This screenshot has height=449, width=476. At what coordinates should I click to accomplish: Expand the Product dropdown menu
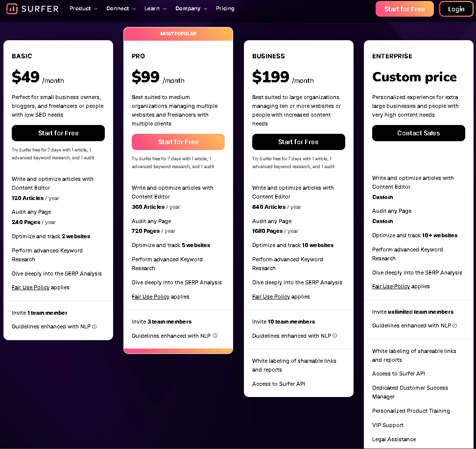point(83,8)
